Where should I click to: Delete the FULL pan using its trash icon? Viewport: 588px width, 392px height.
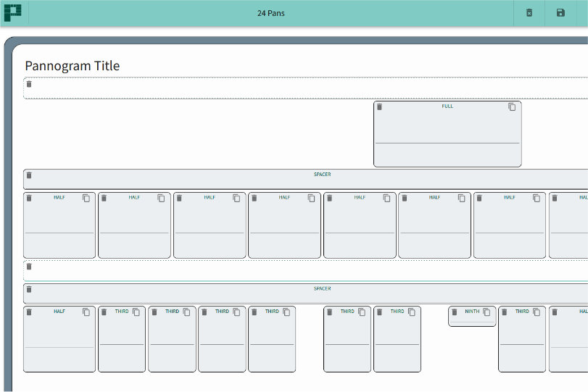click(379, 107)
